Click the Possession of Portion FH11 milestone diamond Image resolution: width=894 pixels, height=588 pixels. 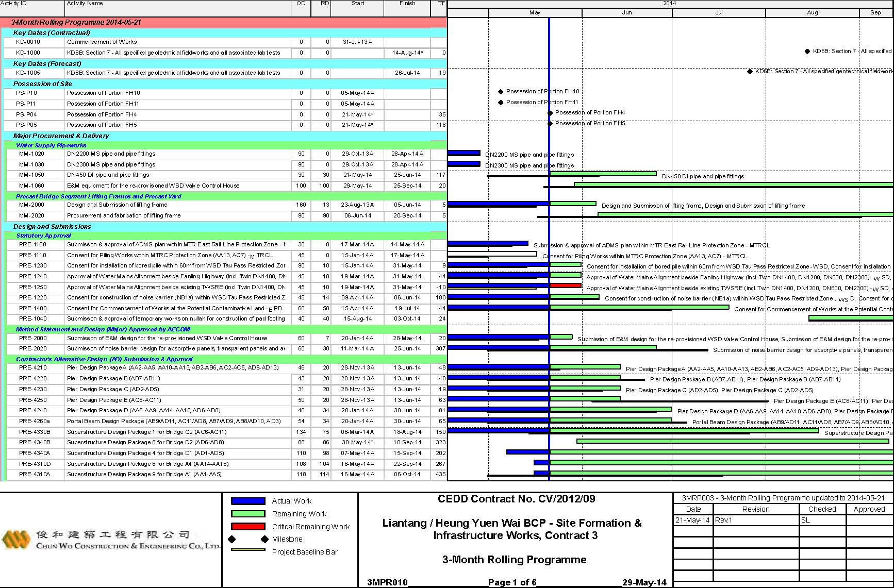coord(501,103)
